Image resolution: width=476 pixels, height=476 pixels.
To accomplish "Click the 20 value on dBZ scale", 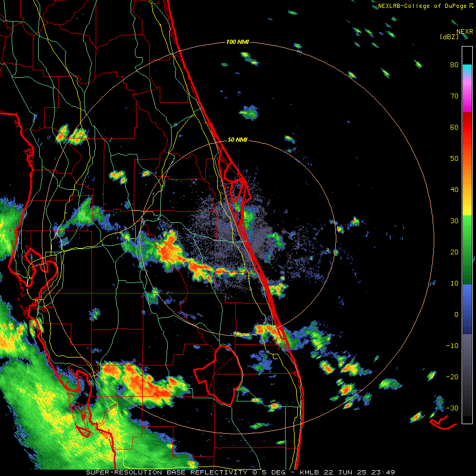I will (x=454, y=252).
